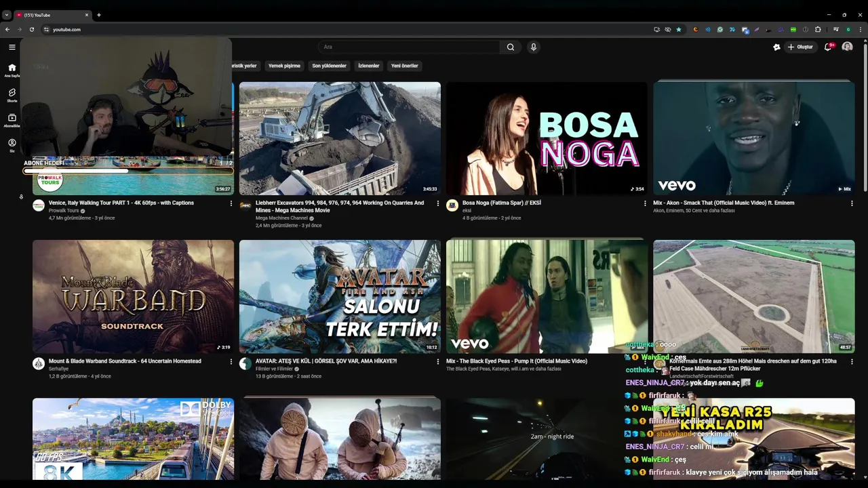This screenshot has height=488, width=868.
Task: Select the Yeni öneriler filter chip
Action: pyautogui.click(x=404, y=66)
